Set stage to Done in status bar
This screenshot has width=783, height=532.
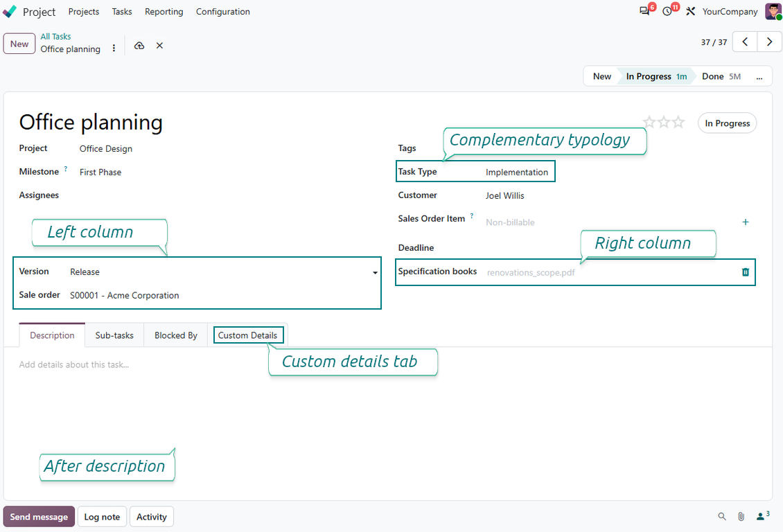[721, 77]
